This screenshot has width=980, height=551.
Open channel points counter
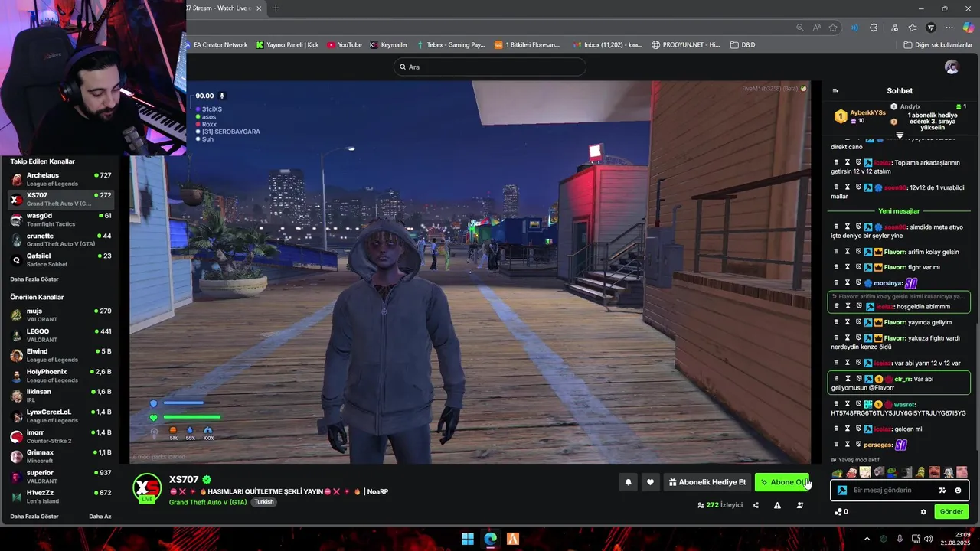841,512
